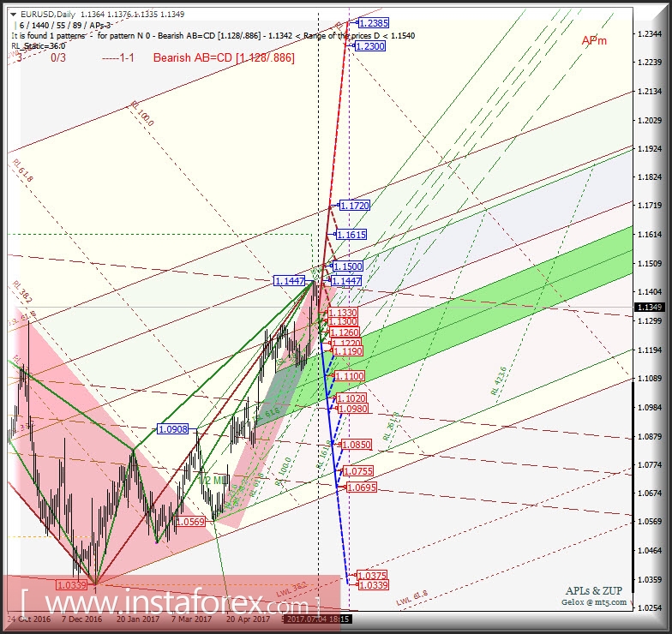Select the 1.0980 red price label
The height and width of the screenshot is (634, 672).
[x=353, y=409]
